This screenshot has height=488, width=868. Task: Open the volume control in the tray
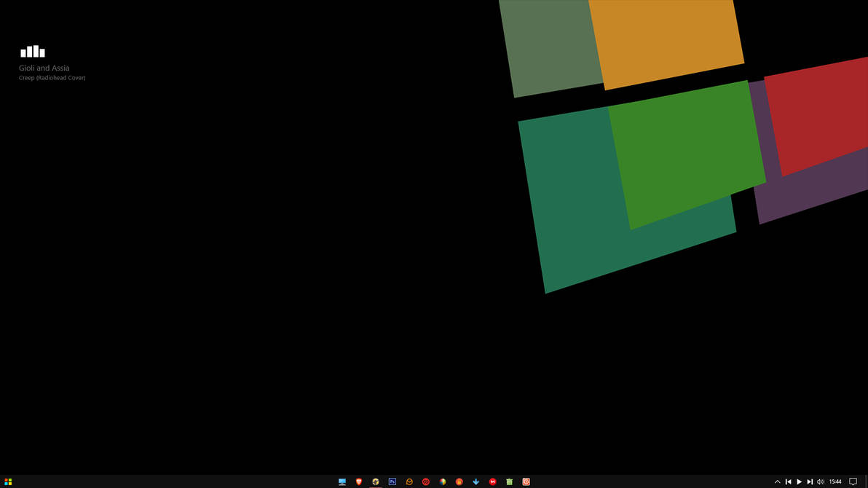click(x=820, y=481)
